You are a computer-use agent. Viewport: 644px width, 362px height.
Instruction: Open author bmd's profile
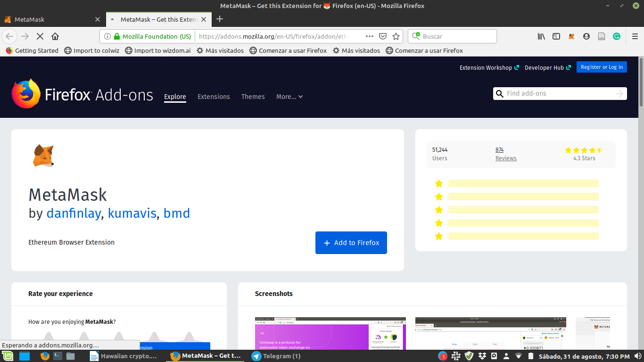tap(177, 213)
